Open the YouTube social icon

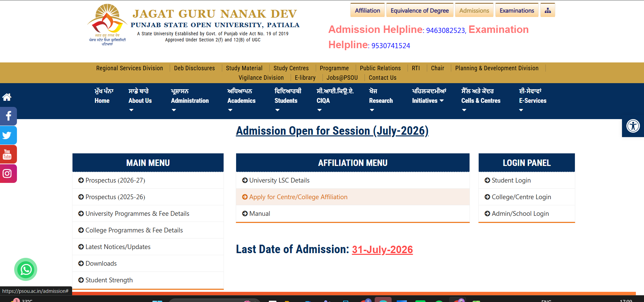point(8,154)
